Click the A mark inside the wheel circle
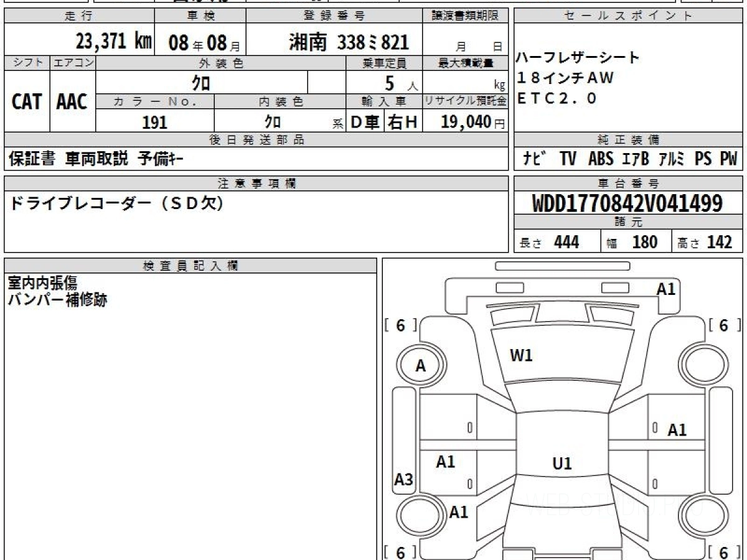Screen dimensions: 747x560 421,366
